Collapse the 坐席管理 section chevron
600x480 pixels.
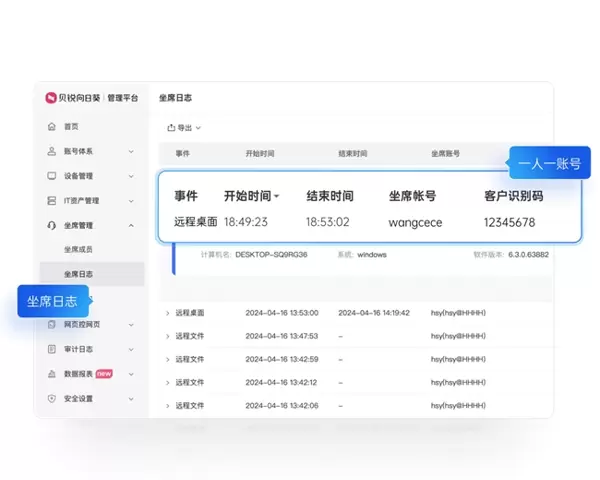(131, 225)
